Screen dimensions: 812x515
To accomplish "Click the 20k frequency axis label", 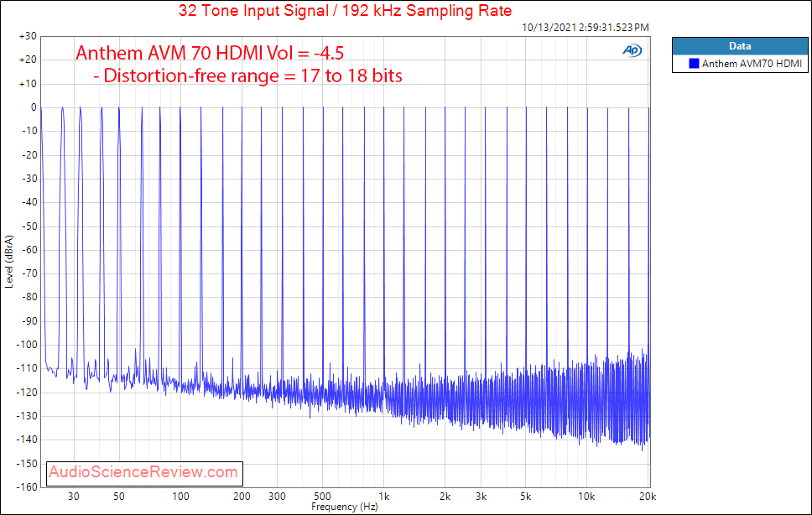I will coord(648,497).
